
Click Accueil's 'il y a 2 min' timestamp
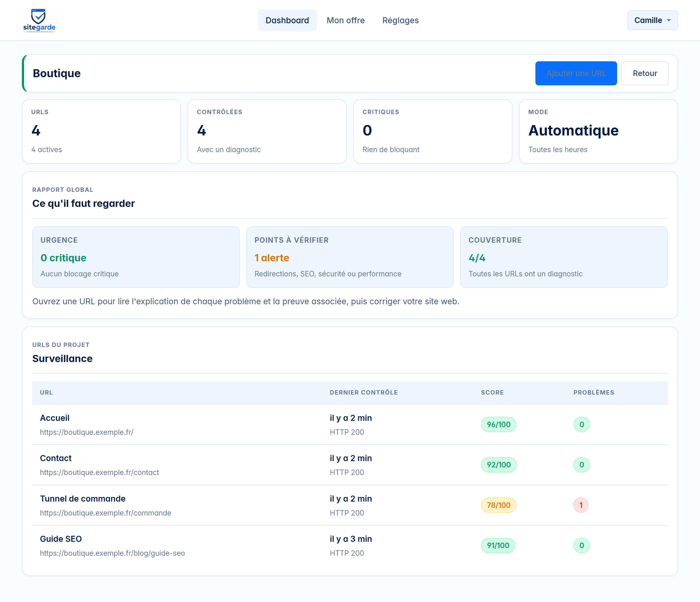(351, 418)
